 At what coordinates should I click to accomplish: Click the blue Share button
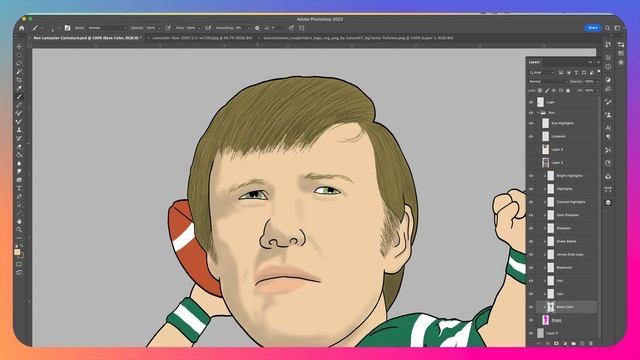pyautogui.click(x=593, y=28)
